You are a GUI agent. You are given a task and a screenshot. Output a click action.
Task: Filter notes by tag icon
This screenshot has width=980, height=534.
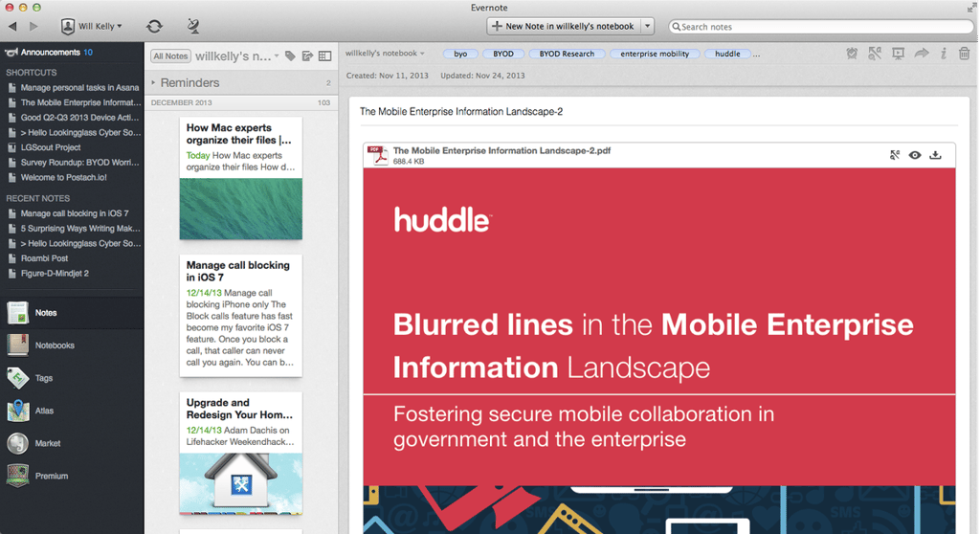290,56
